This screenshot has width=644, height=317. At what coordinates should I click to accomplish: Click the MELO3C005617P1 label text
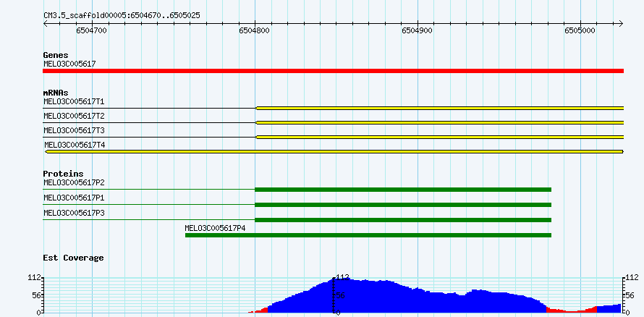click(x=74, y=198)
